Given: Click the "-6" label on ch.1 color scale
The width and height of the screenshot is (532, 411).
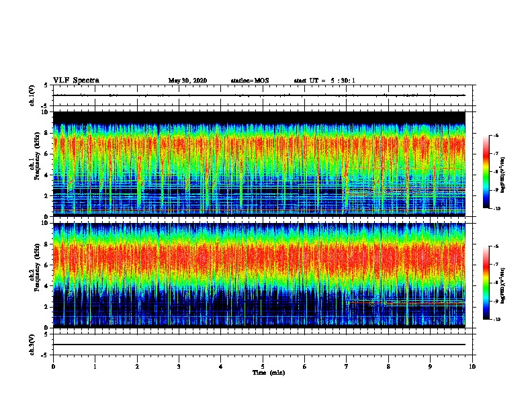Looking at the screenshot, I should [496, 135].
